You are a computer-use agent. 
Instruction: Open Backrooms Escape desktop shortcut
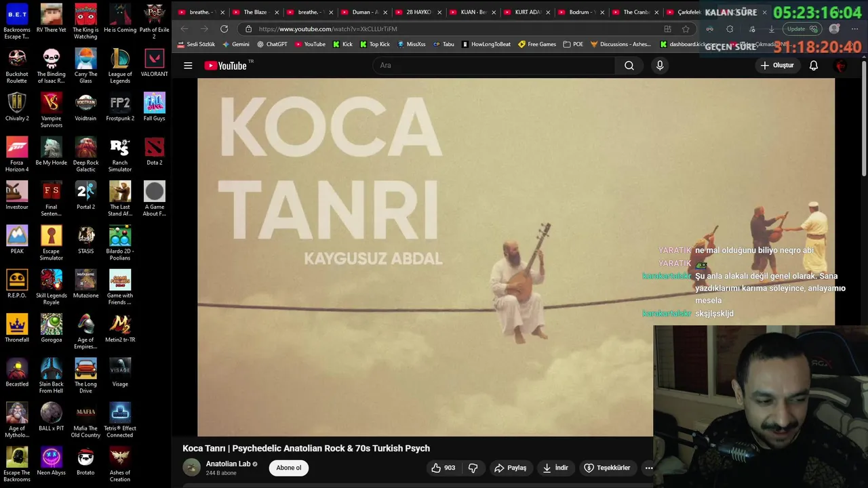[x=17, y=21]
